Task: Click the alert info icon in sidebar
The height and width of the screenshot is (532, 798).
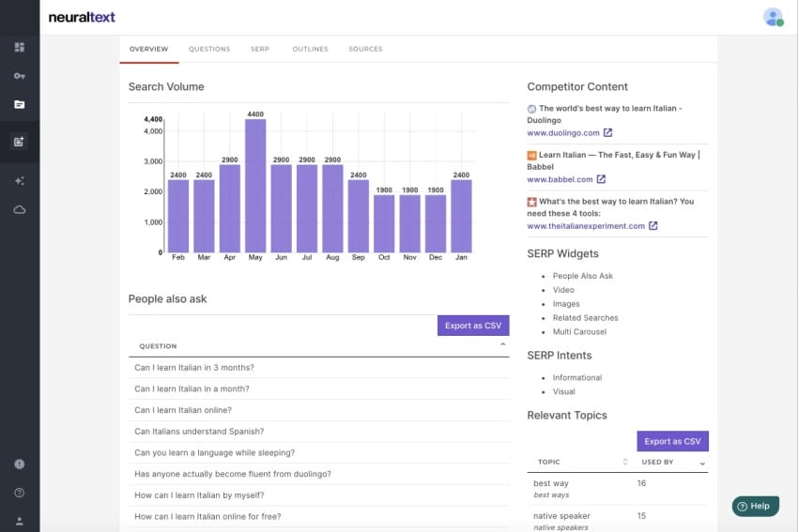Action: click(x=20, y=464)
